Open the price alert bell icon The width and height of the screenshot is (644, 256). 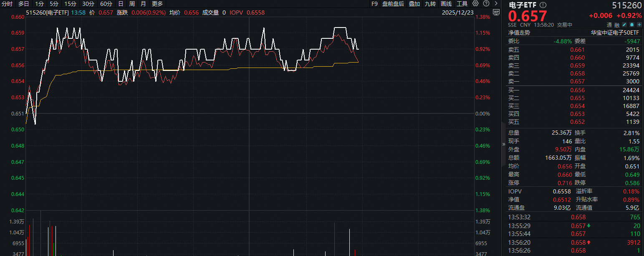tap(631, 25)
